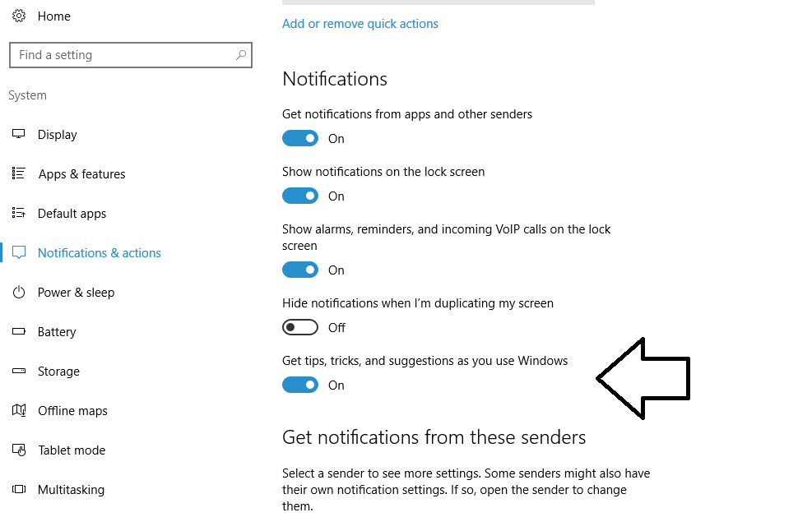812x517 pixels.
Task: Select Notifications & actions in sidebar
Action: 99,253
